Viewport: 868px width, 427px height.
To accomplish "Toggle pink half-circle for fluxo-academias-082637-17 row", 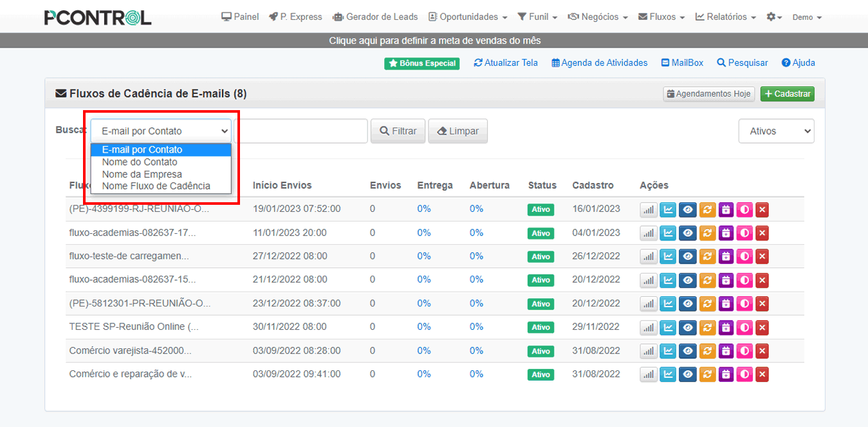I will point(744,233).
